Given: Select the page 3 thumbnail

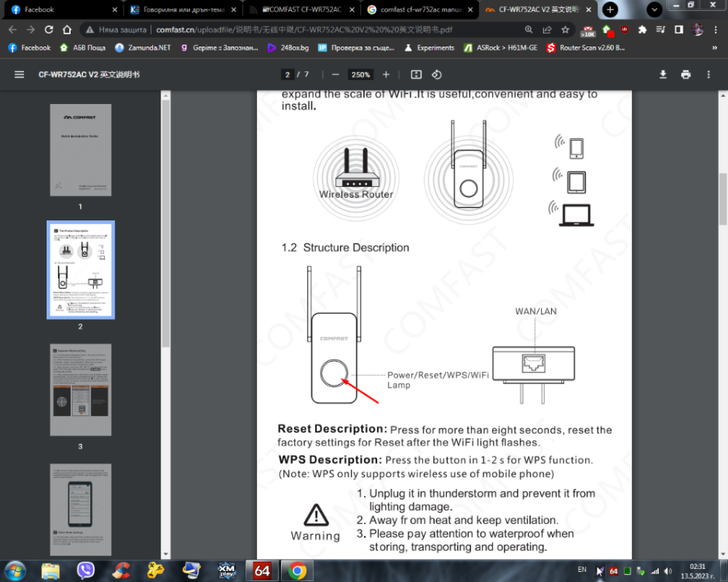Looking at the screenshot, I should [80, 390].
